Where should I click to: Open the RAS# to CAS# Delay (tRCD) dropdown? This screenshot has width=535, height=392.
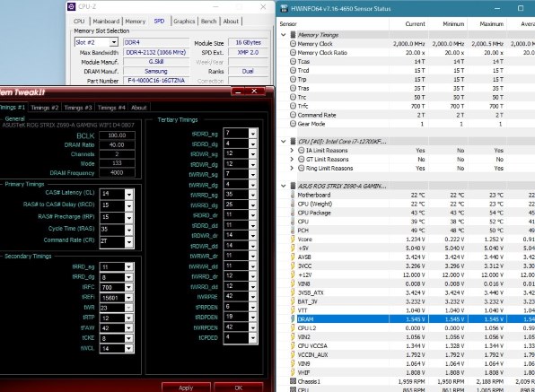pyautogui.click(x=129, y=205)
